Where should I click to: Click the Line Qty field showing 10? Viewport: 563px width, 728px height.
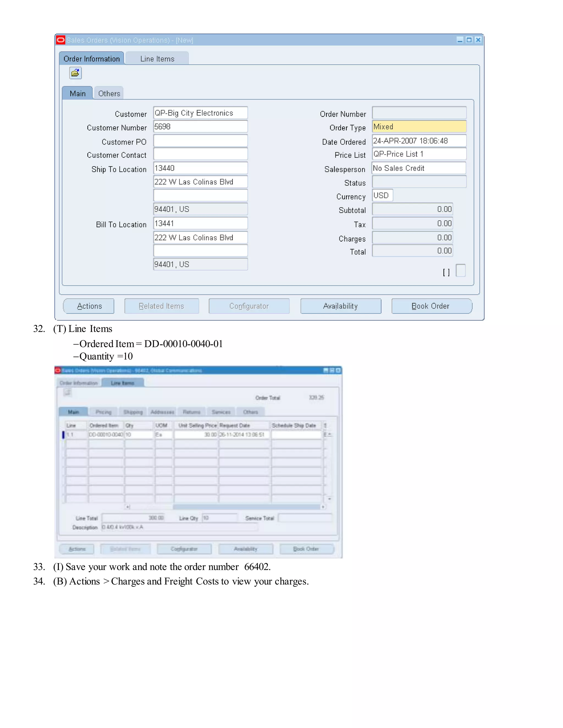click(x=219, y=518)
